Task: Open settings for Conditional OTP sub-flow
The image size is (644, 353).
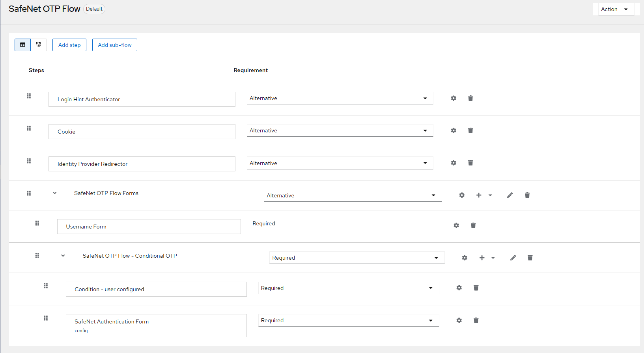Action: click(465, 258)
